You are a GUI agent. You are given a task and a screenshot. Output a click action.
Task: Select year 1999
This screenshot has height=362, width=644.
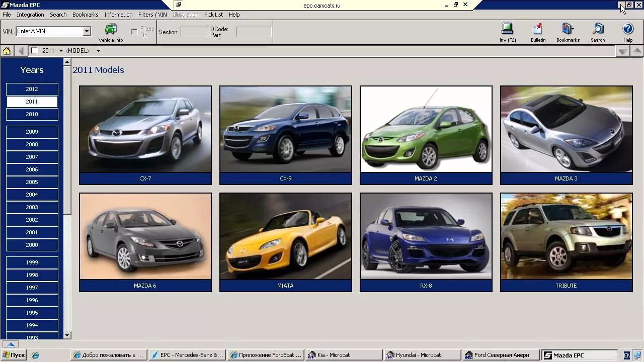coord(32,262)
